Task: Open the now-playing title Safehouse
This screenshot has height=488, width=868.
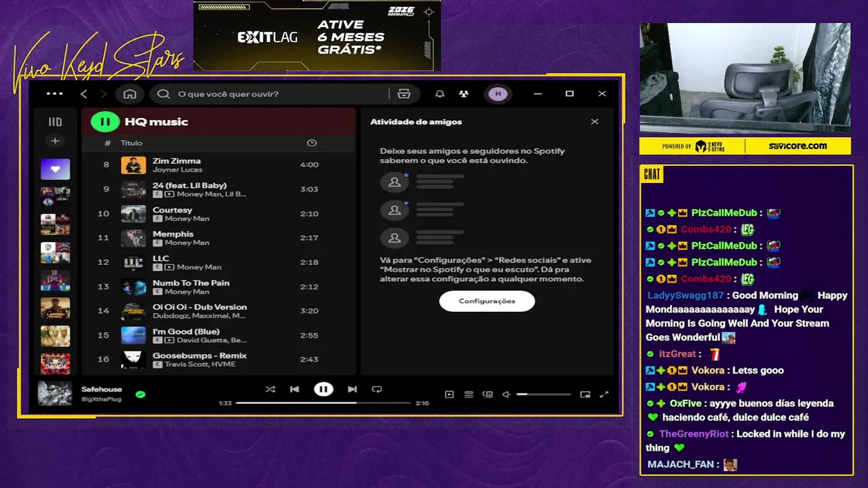Action: (102, 390)
